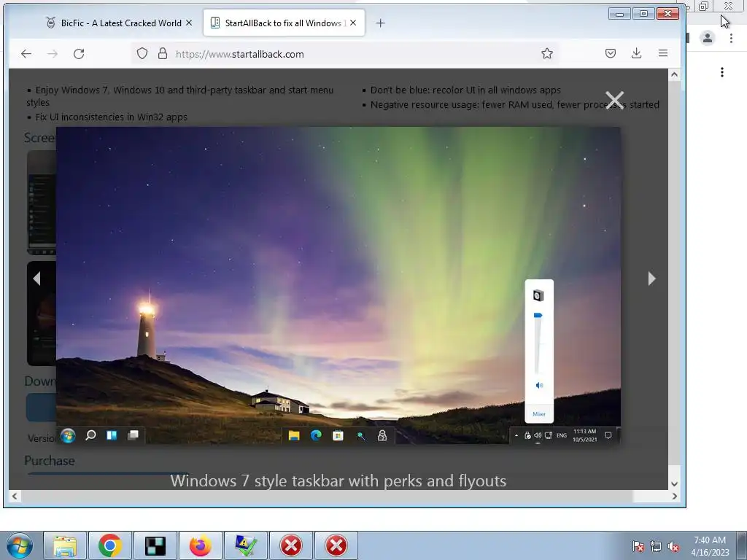Open the black-and-teal squares taskbar app
747x560 pixels.
coord(155,545)
